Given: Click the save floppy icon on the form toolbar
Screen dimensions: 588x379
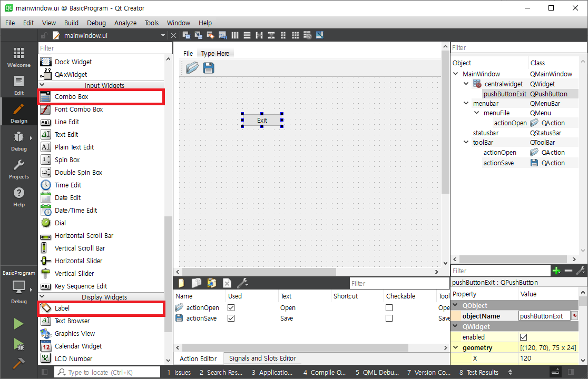Looking at the screenshot, I should [x=209, y=68].
